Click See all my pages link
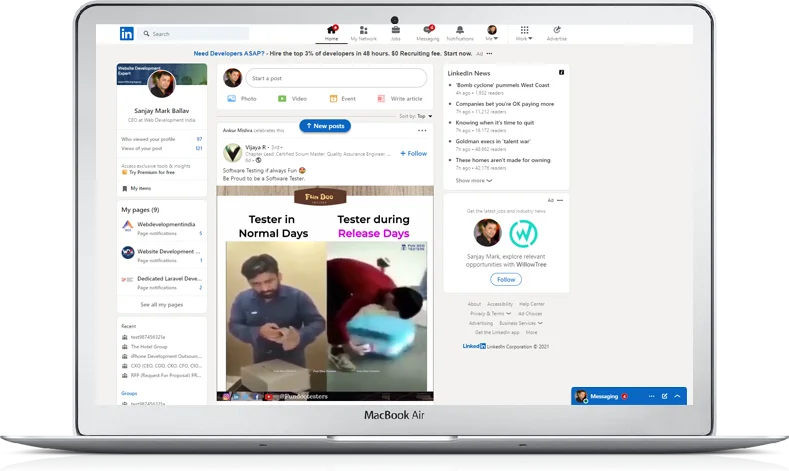Screen dimensions: 789x471 pyautogui.click(x=161, y=304)
